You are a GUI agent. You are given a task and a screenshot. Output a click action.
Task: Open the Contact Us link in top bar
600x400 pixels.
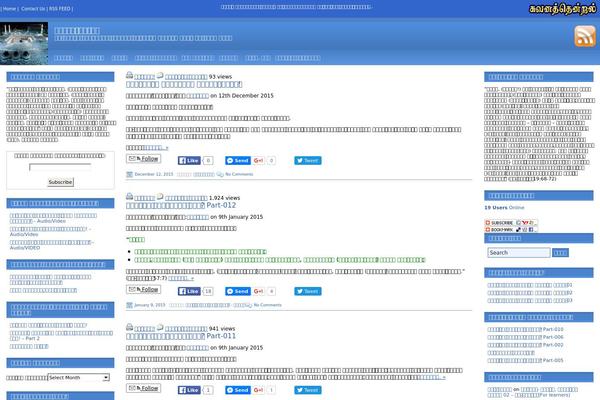click(x=33, y=8)
